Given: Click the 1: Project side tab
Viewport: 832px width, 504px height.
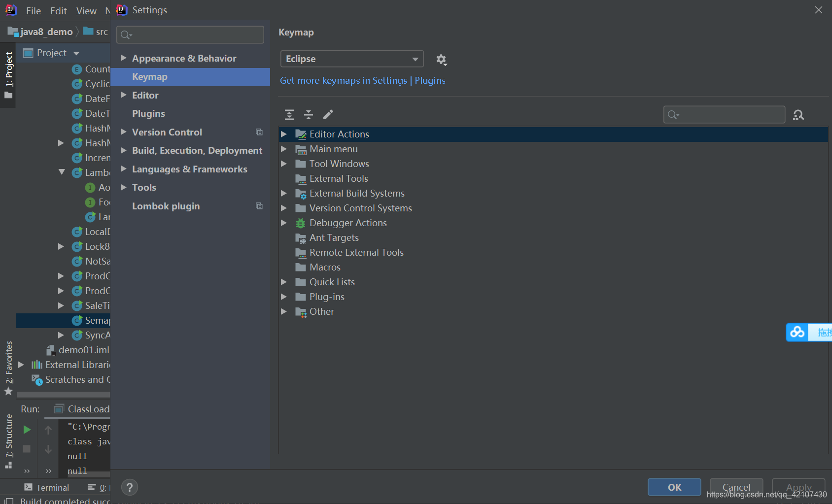Looking at the screenshot, I should [x=9, y=75].
